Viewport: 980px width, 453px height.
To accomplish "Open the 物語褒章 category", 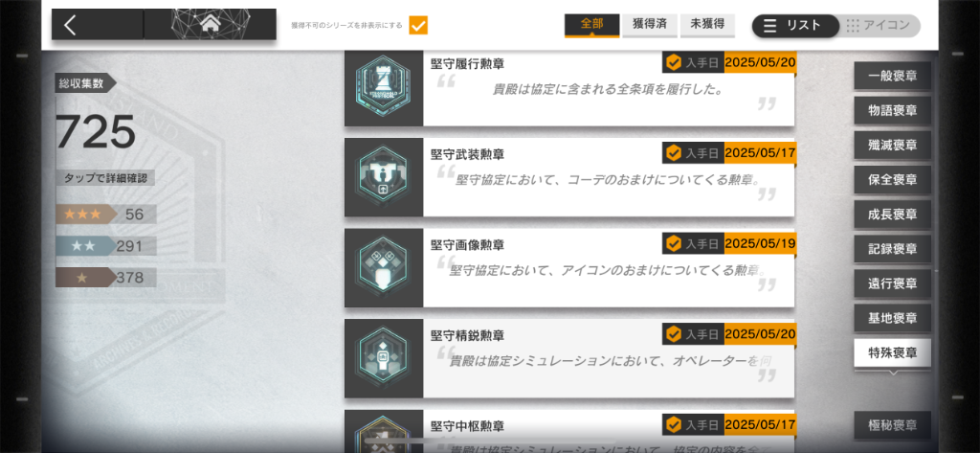I will coord(893,111).
